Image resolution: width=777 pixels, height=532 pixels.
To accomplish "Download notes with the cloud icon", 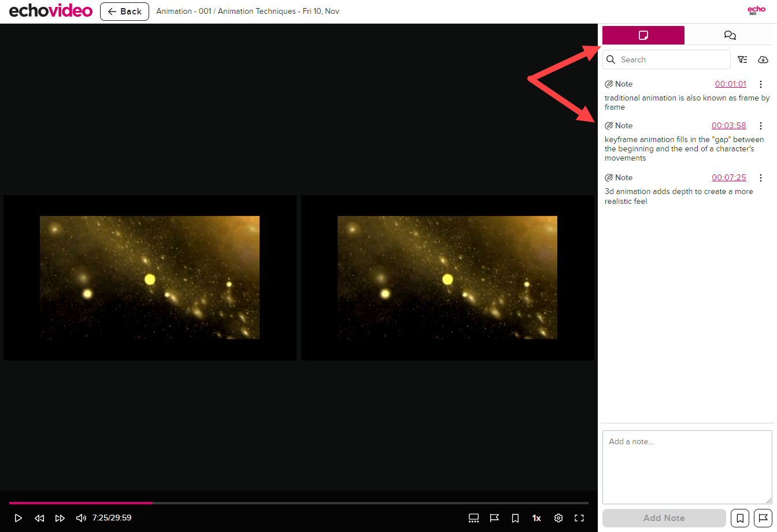I will pyautogui.click(x=763, y=59).
